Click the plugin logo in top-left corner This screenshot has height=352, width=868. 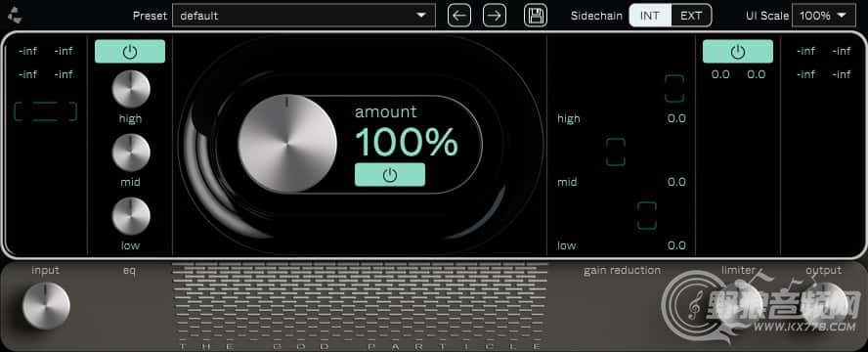(15, 17)
